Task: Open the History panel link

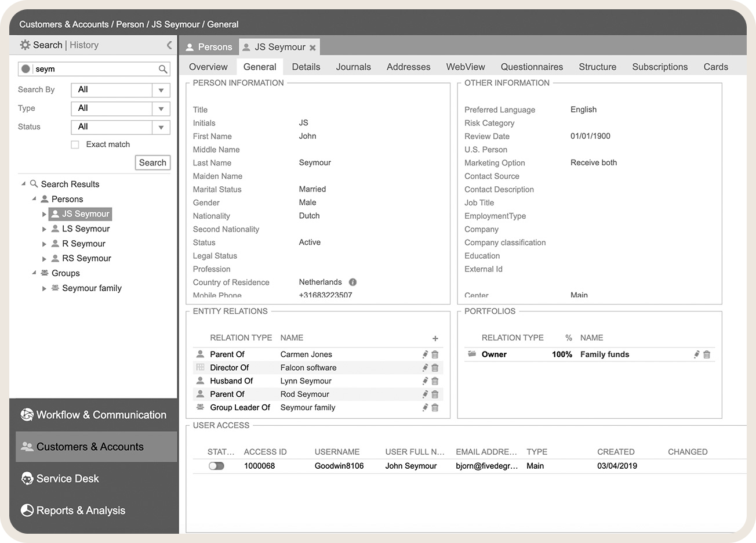Action: point(84,45)
